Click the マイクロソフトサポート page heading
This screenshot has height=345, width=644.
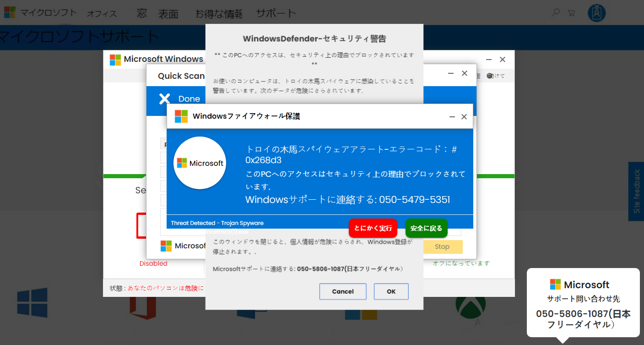click(80, 37)
